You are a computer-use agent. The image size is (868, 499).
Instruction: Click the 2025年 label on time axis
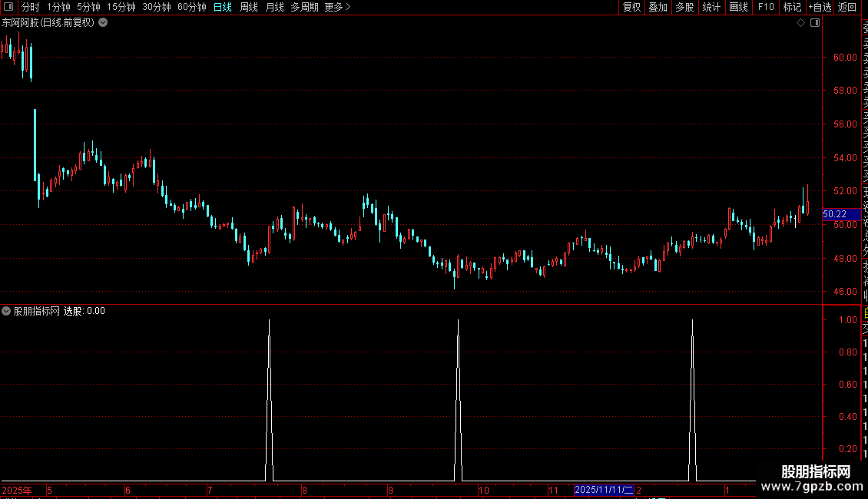click(17, 490)
